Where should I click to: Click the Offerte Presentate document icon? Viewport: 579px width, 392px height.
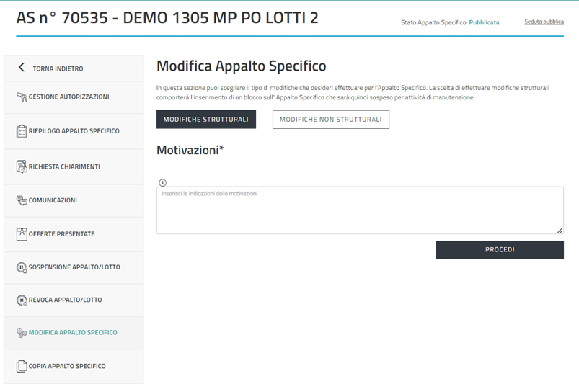[x=22, y=234]
